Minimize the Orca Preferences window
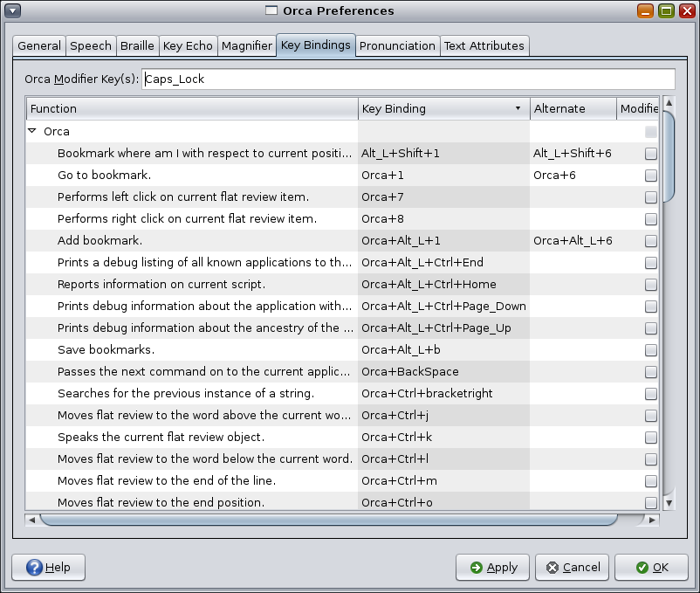Screen dimensions: 700x593 pyautogui.click(x=645, y=10)
